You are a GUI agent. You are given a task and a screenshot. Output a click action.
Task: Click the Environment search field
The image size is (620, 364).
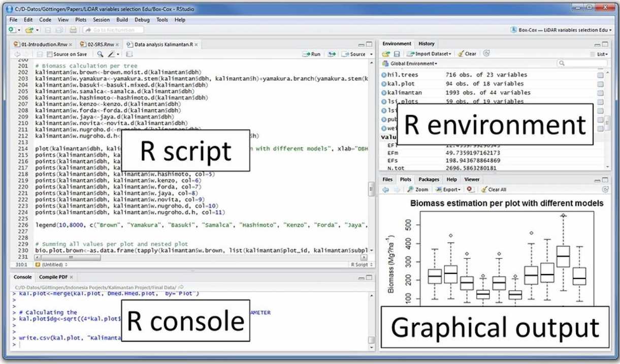(x=582, y=63)
